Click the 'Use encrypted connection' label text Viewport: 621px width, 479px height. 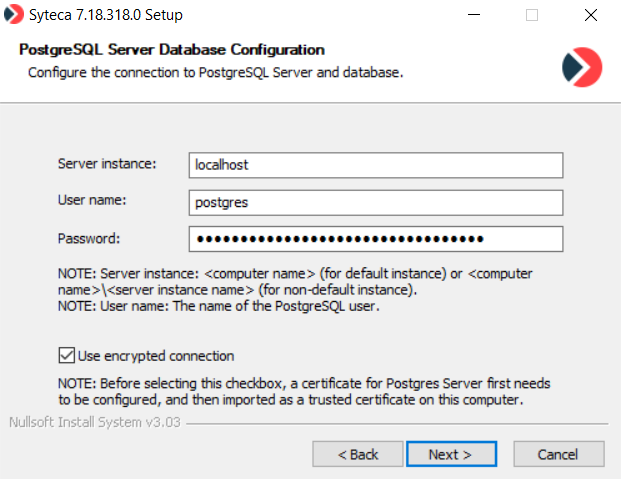click(155, 355)
